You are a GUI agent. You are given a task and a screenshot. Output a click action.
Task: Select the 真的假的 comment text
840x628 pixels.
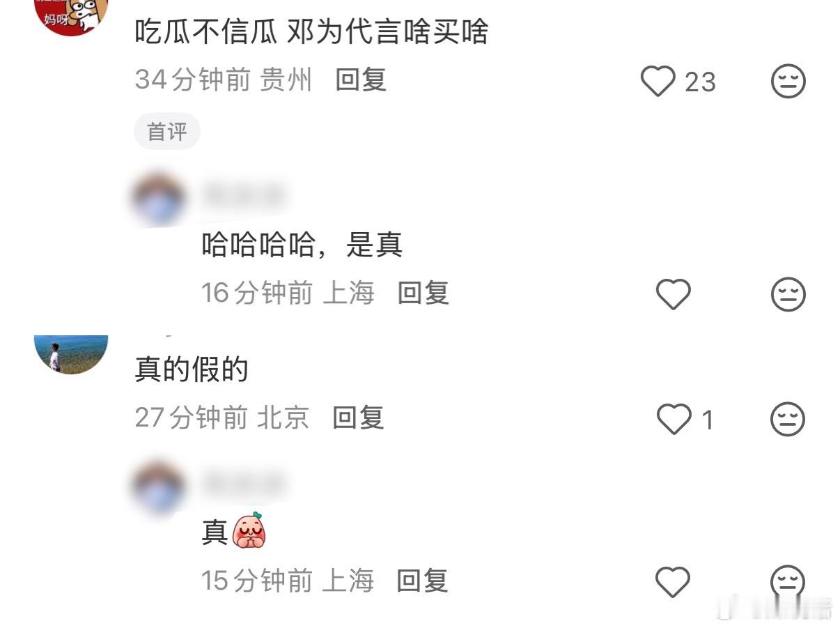pos(192,369)
